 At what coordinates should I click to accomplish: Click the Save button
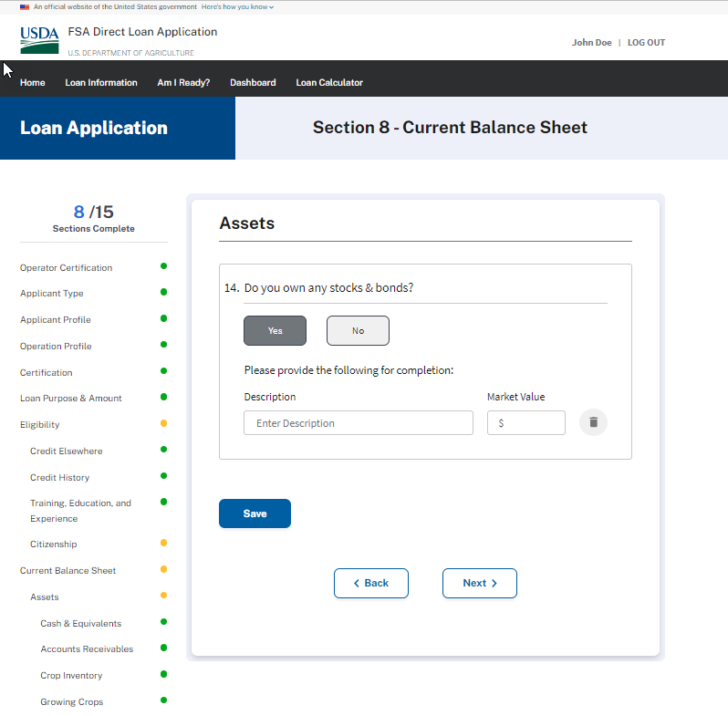click(x=255, y=514)
